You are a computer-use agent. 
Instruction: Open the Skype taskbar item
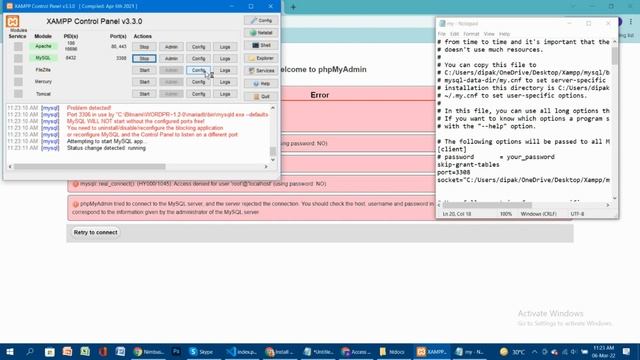(202, 351)
